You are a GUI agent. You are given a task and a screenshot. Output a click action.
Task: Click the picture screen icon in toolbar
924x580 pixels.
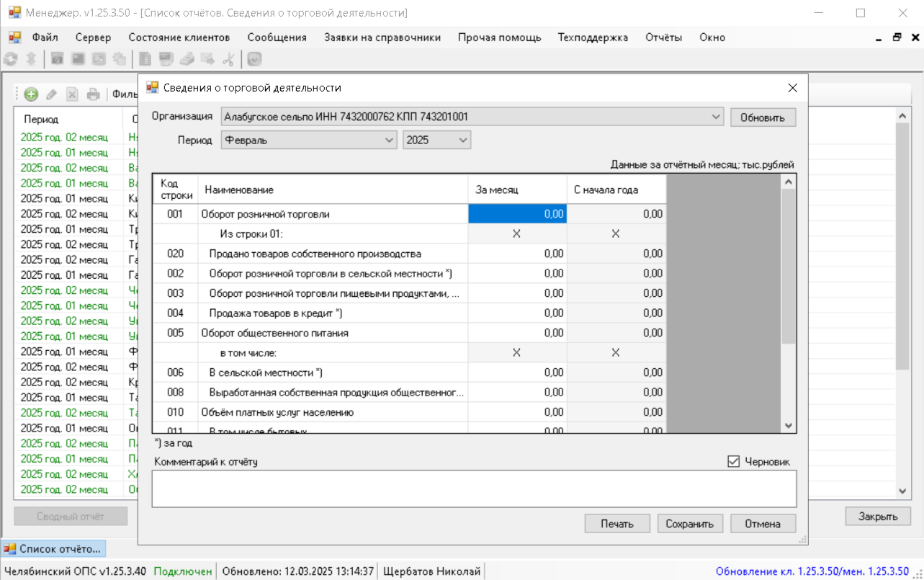[98, 61]
